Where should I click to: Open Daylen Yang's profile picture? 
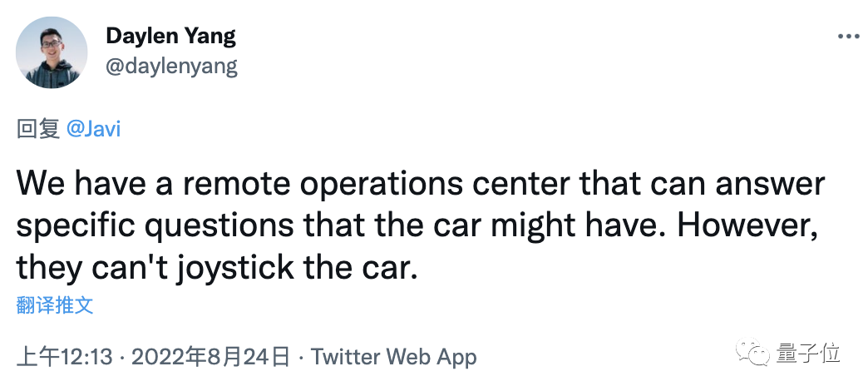coord(52,52)
